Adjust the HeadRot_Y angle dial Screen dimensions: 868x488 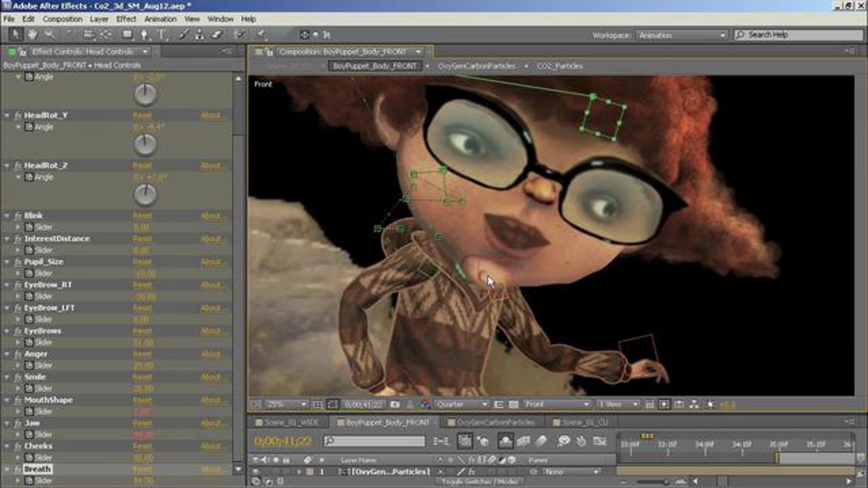145,145
